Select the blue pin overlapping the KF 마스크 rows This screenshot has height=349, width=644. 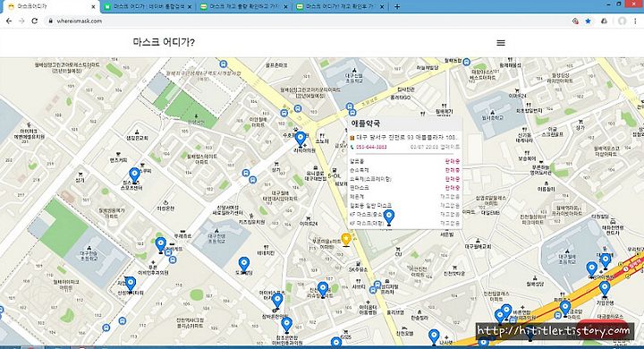[x=388, y=217]
